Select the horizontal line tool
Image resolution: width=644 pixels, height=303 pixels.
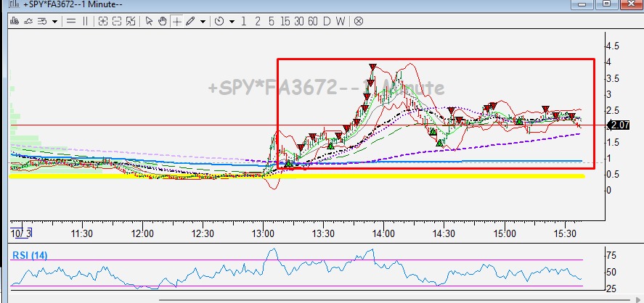(71, 21)
